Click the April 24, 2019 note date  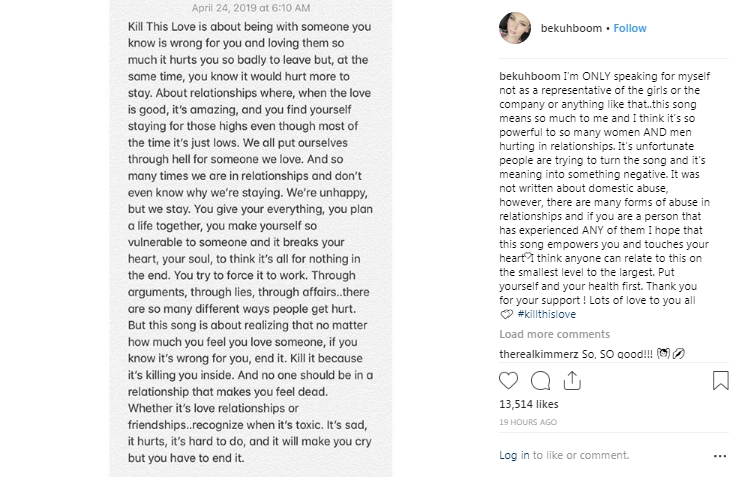click(x=250, y=6)
